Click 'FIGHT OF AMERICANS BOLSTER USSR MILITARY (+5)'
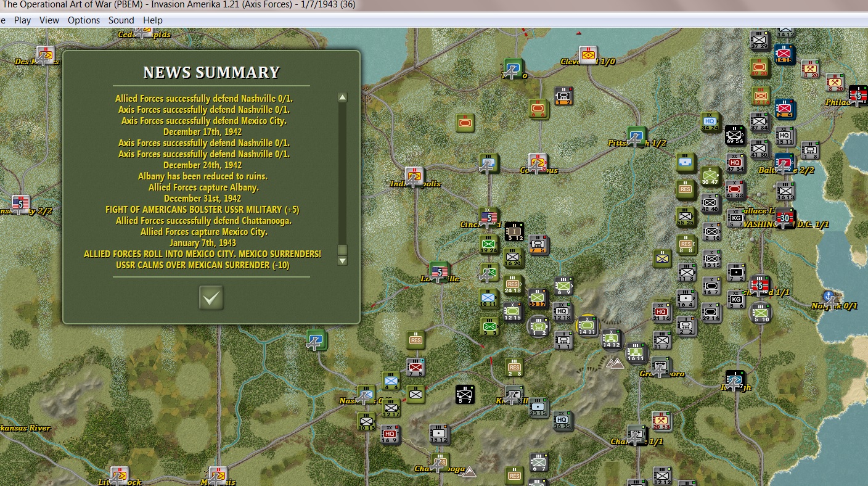This screenshot has height=486, width=868. 202,210
